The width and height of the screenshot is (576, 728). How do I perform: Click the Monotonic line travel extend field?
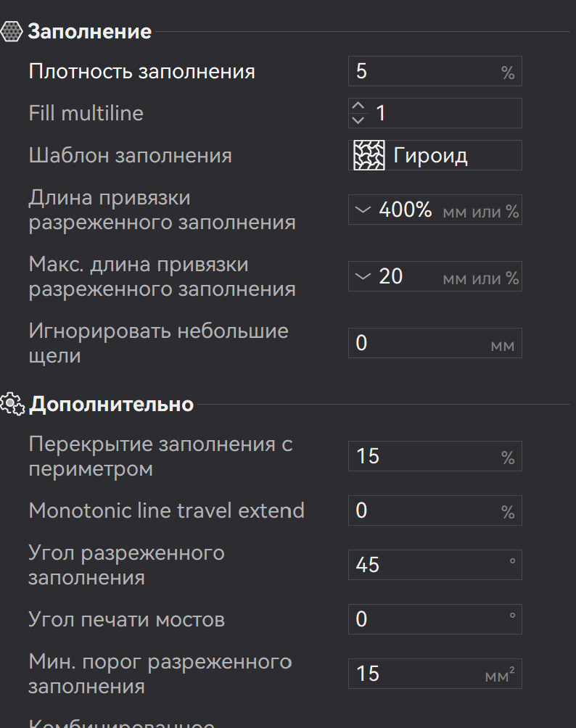(435, 510)
